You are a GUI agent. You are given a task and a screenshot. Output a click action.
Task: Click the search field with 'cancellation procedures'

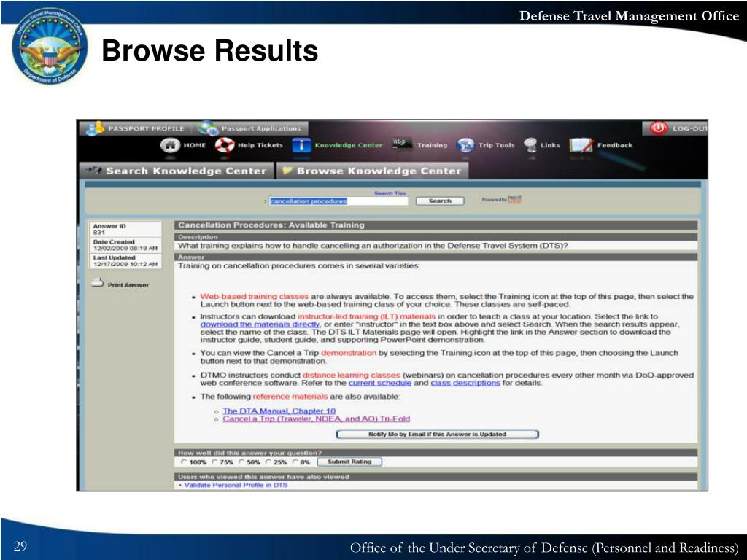coord(338,201)
